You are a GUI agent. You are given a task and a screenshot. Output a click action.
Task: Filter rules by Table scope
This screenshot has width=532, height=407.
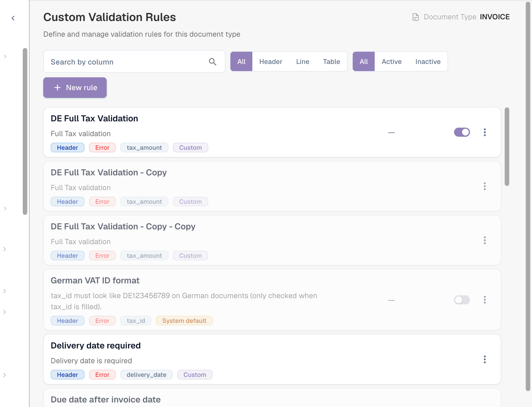pyautogui.click(x=331, y=61)
